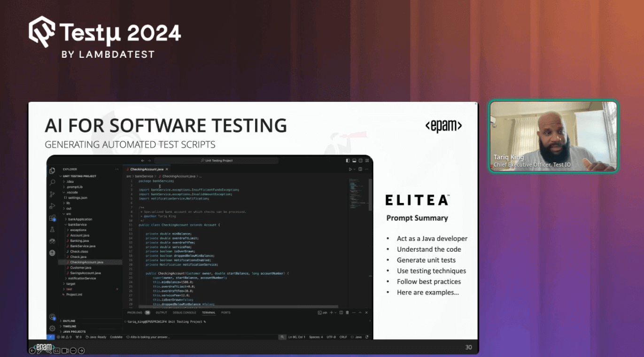Switch to the Output panel tab

point(162,312)
